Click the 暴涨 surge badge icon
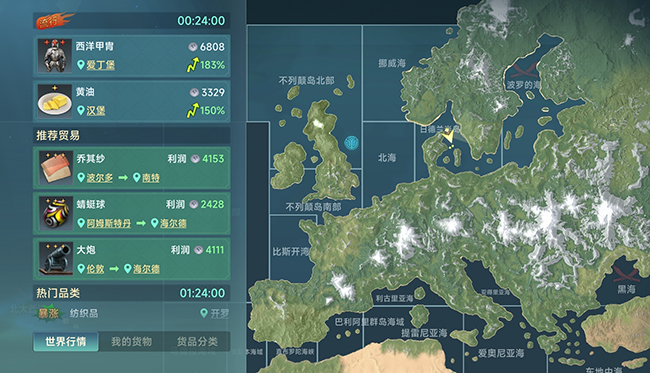The image size is (650, 373). click(x=49, y=313)
